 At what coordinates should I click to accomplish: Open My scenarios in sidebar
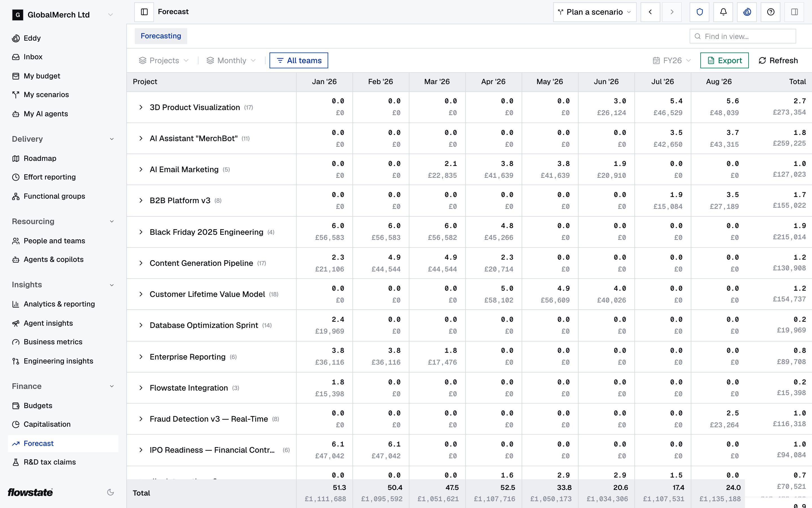[x=63, y=95]
